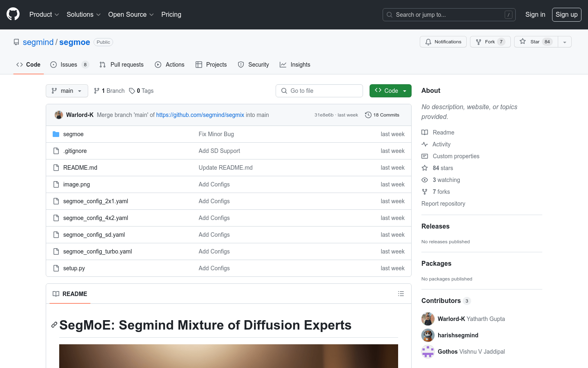Switch to the Security tab
588x368 pixels.
click(253, 65)
